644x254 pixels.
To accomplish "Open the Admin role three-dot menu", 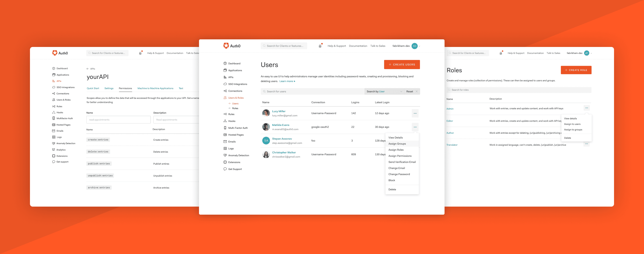I will coord(586,108).
